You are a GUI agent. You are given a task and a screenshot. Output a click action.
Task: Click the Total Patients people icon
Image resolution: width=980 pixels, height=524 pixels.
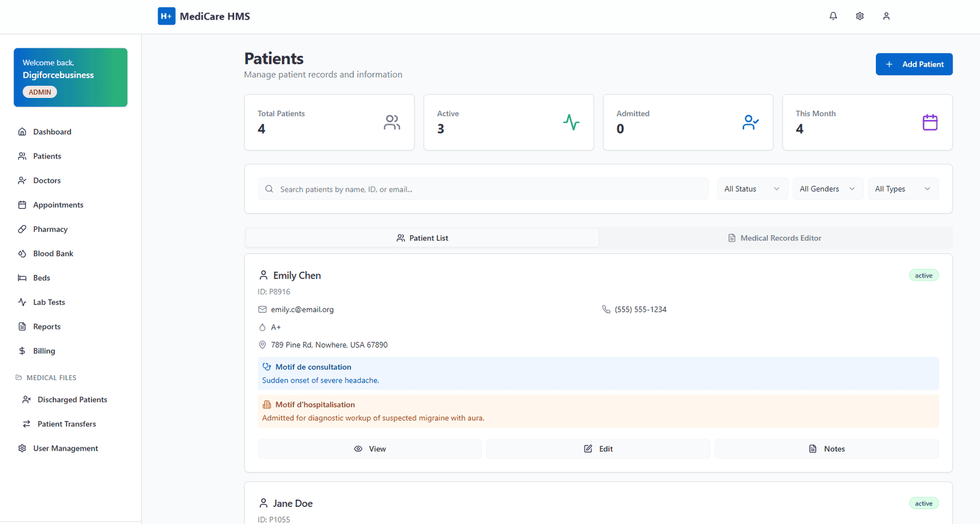click(x=392, y=122)
